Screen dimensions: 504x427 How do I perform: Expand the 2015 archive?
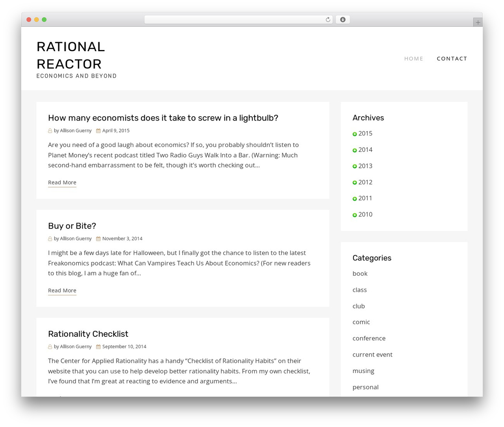355,134
